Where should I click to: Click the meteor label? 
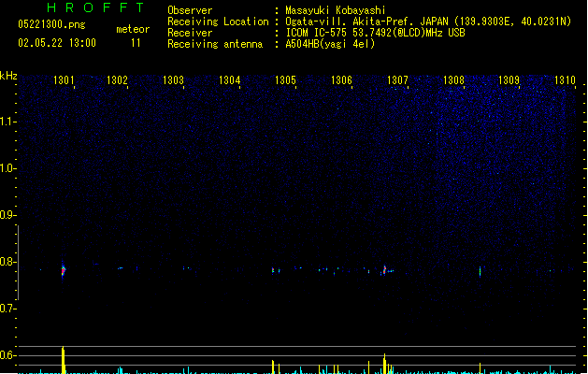133,29
